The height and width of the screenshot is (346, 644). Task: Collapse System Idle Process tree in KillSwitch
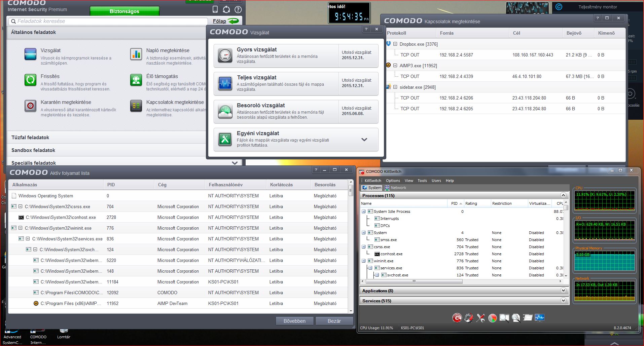(x=363, y=212)
